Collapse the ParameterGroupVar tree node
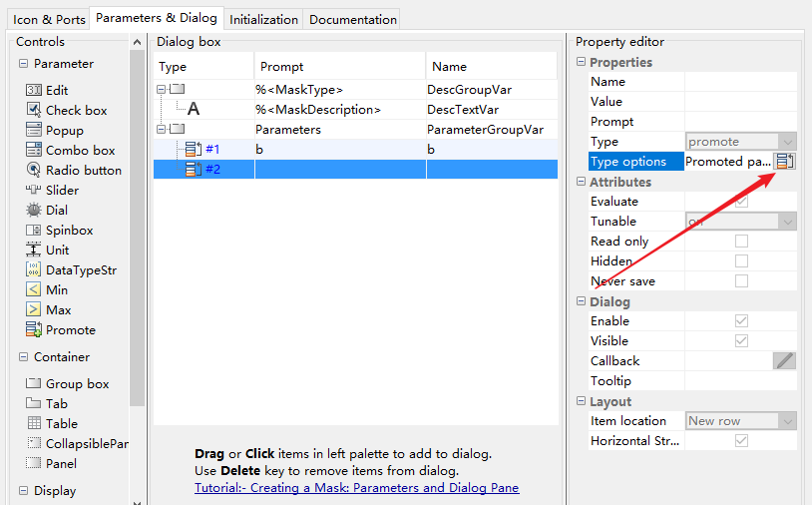The height and width of the screenshot is (505, 812). (x=161, y=129)
